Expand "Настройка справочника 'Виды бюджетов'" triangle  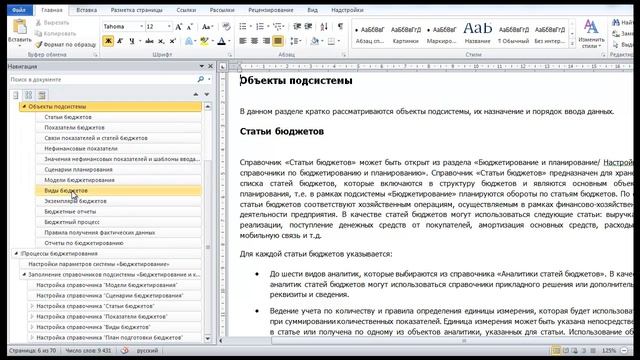pyautogui.click(x=32, y=327)
